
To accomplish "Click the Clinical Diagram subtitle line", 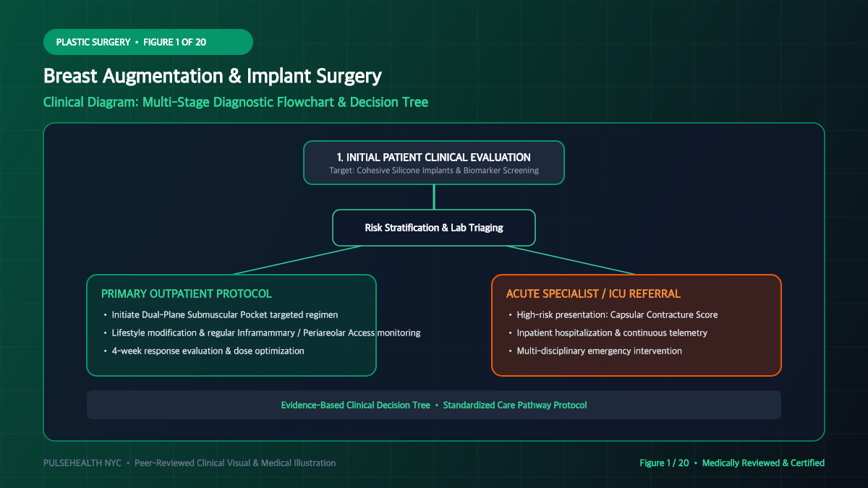I will point(236,102).
